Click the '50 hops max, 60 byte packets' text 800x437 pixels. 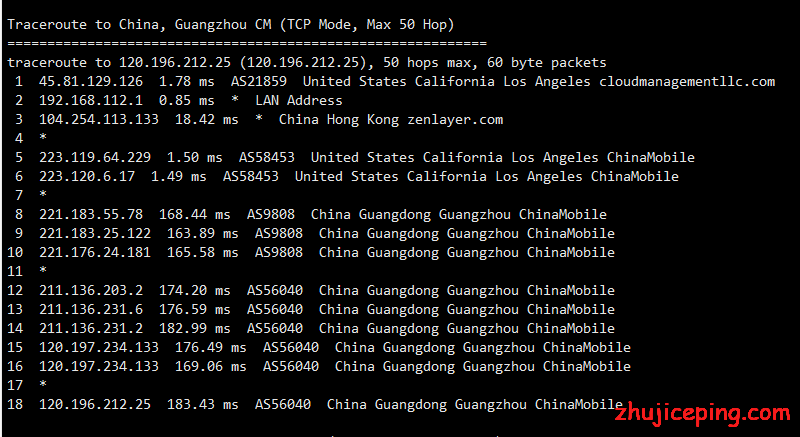(x=494, y=63)
